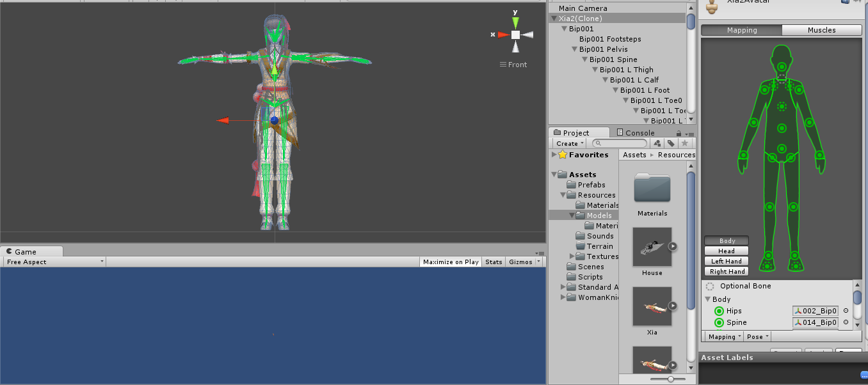The width and height of the screenshot is (868, 385).
Task: Click the Hips bone field 002_Bip0
Action: (x=816, y=311)
